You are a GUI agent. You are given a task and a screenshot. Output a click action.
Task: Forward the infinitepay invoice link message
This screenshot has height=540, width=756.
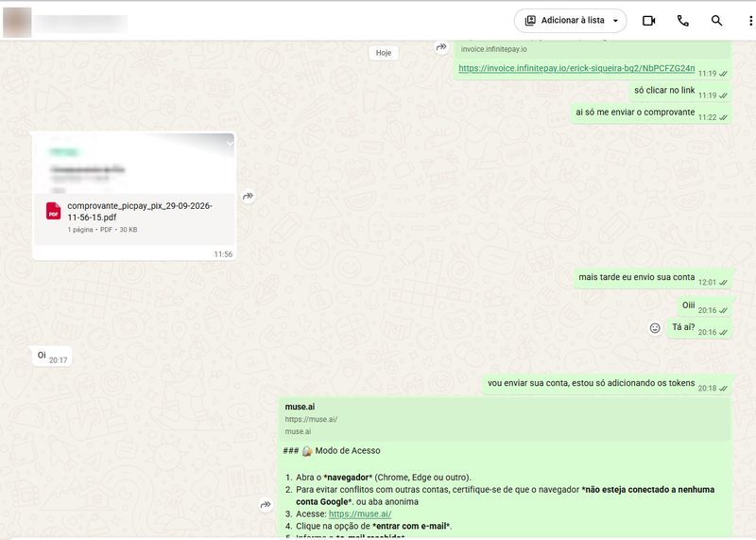click(x=441, y=46)
